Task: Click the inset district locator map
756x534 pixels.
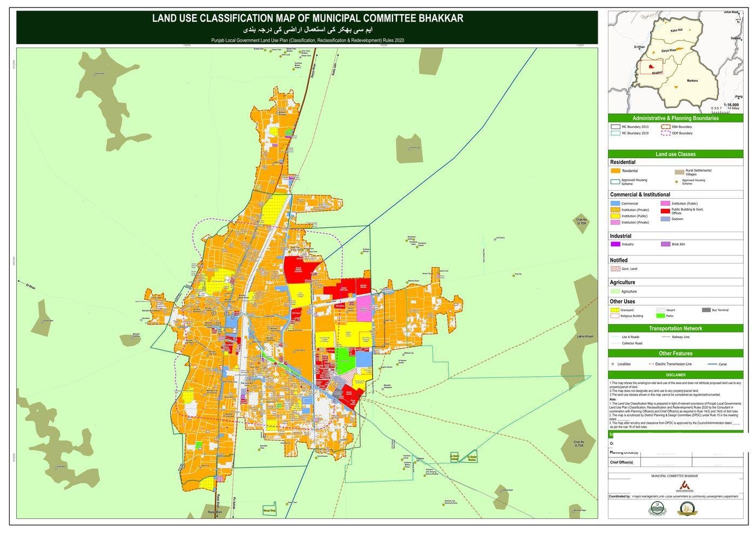Action: tap(676, 62)
